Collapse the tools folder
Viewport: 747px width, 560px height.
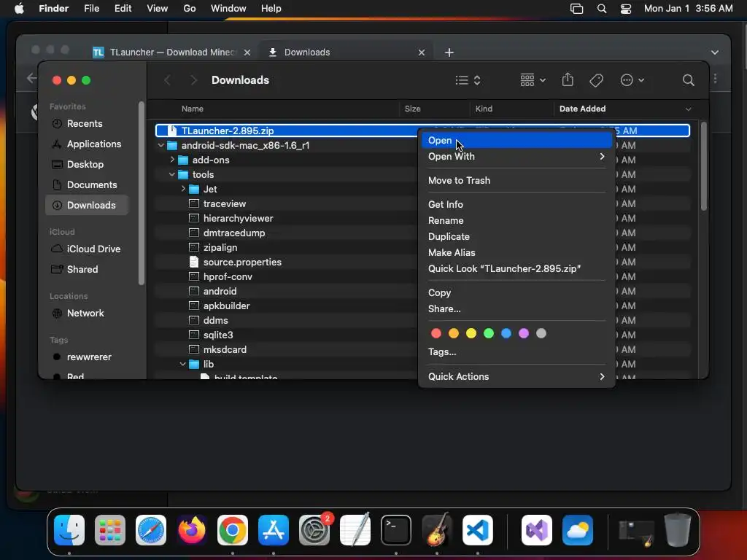pos(172,174)
